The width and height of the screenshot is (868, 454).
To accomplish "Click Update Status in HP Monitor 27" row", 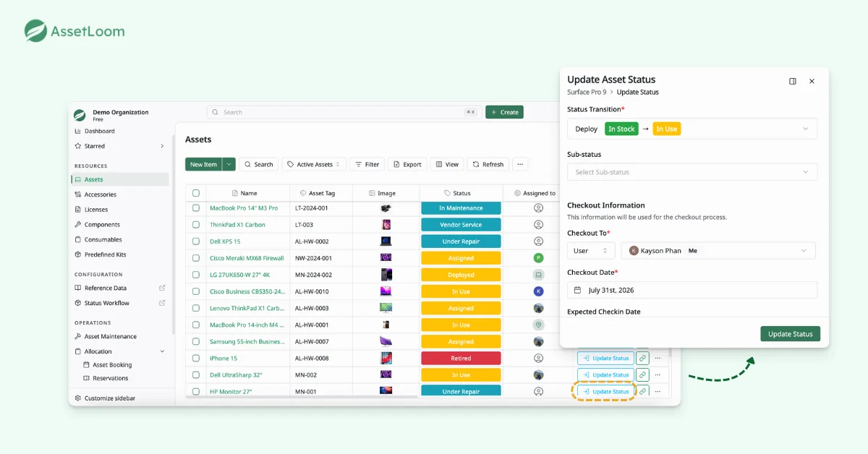I will click(x=606, y=391).
